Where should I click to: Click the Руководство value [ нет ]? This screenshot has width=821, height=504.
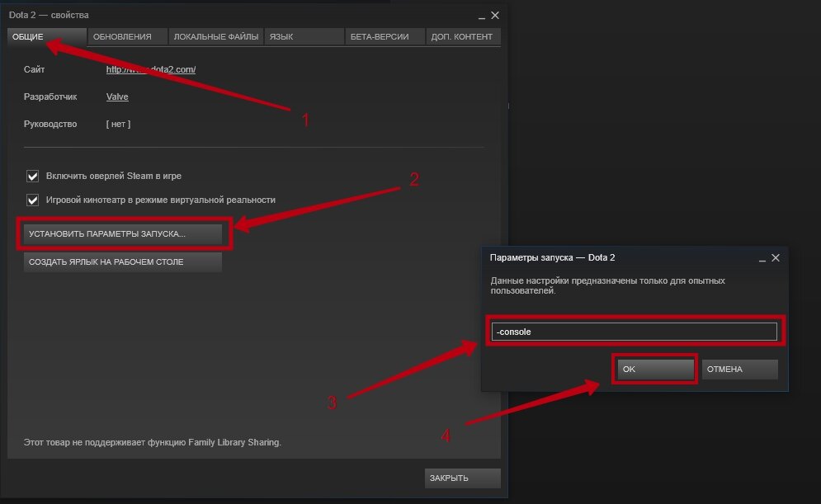[118, 124]
